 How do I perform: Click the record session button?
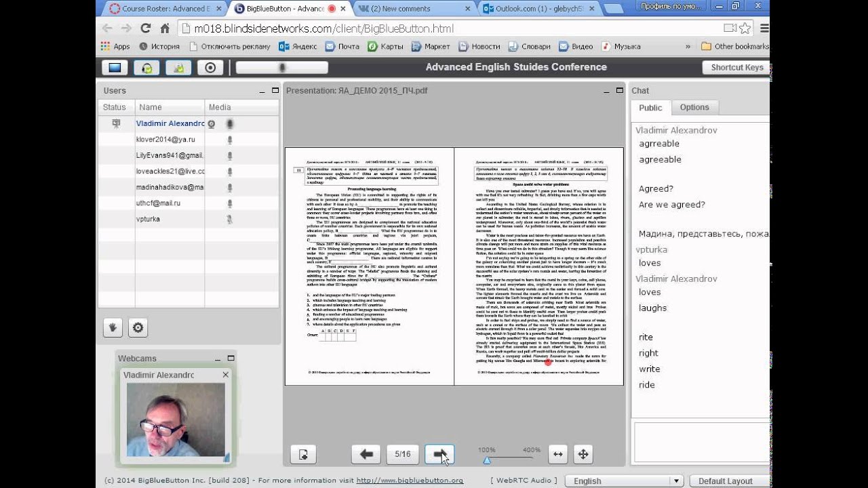210,67
